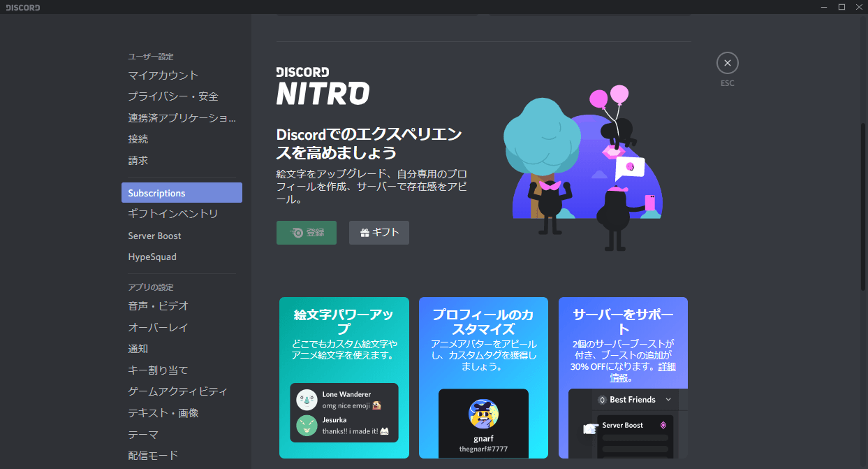Click the プロフィールのカスタマイズ card title
The height and width of the screenshot is (469, 868).
pyautogui.click(x=483, y=322)
